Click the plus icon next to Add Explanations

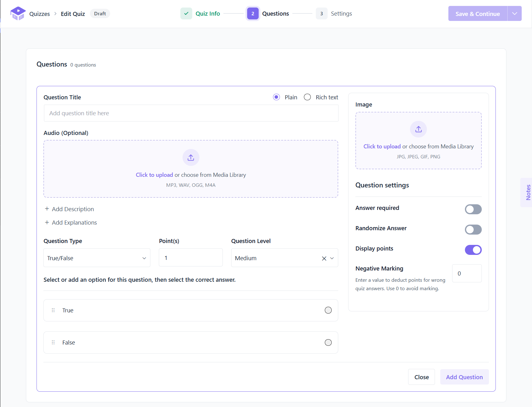point(47,222)
